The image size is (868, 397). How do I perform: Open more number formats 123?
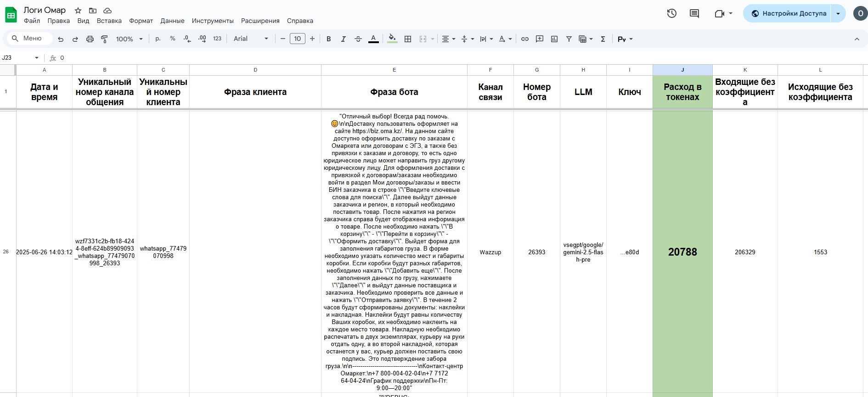pos(217,39)
